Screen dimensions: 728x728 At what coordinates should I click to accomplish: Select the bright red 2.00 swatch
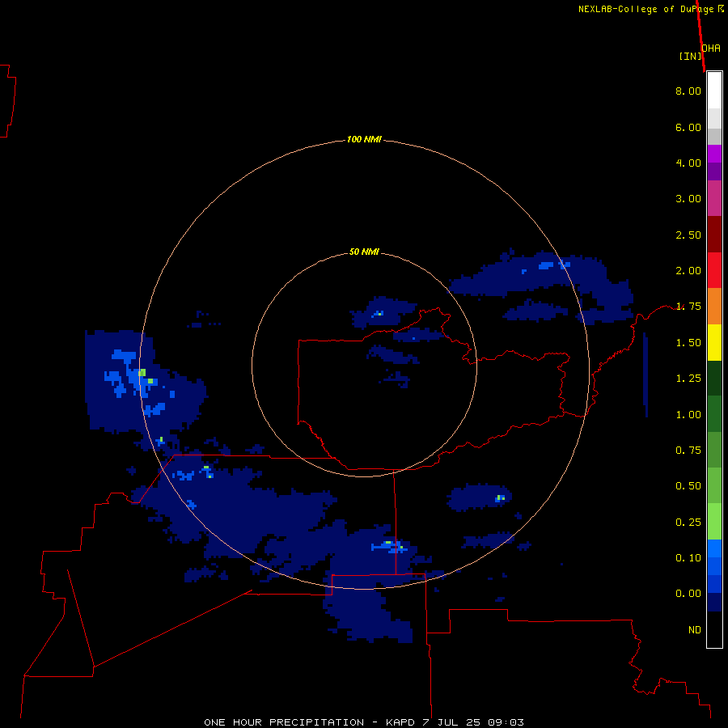coord(714,270)
